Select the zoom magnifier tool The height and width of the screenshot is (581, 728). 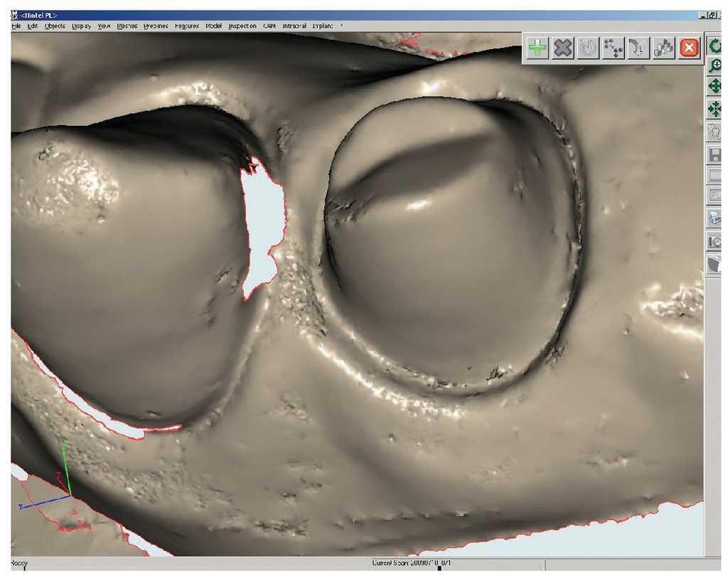[715, 66]
